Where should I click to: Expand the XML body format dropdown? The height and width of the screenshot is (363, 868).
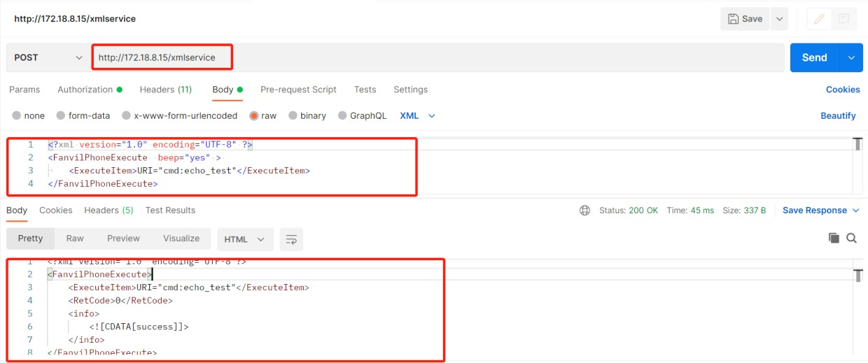coord(417,116)
